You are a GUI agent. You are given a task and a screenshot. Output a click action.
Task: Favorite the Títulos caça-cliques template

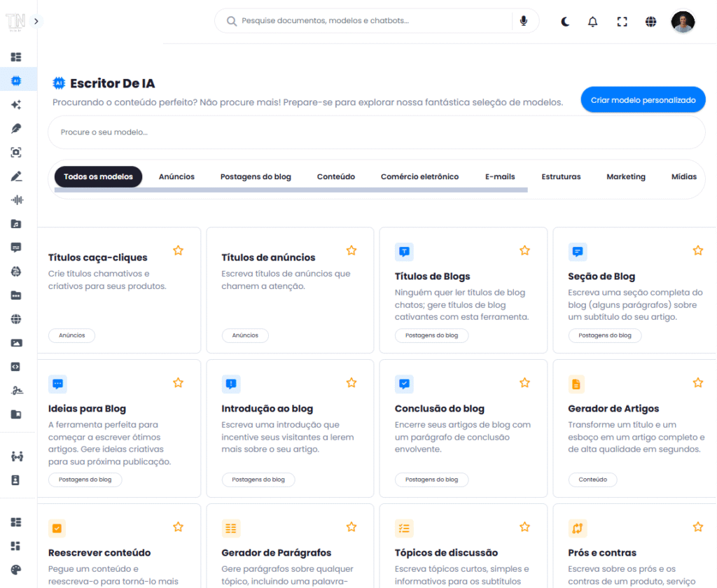179,251
